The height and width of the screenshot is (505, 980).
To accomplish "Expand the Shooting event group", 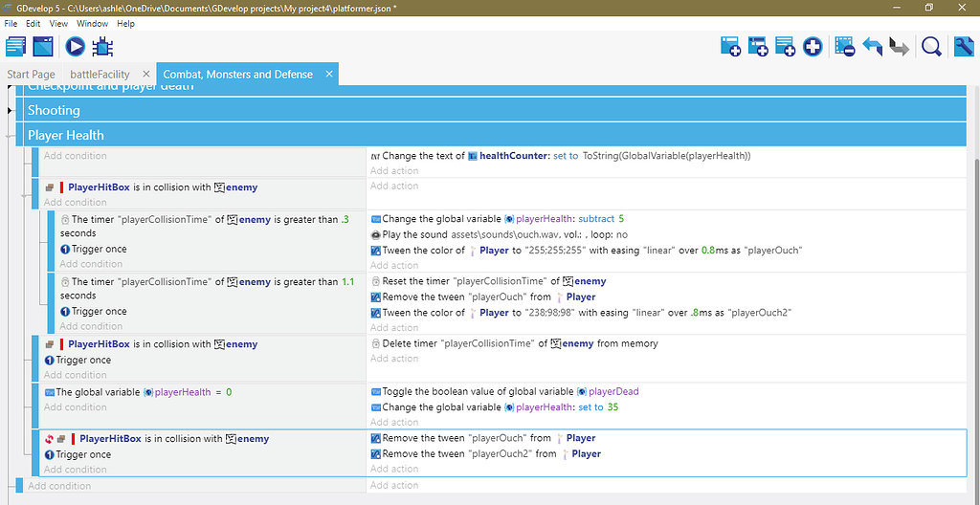I will click(10, 111).
